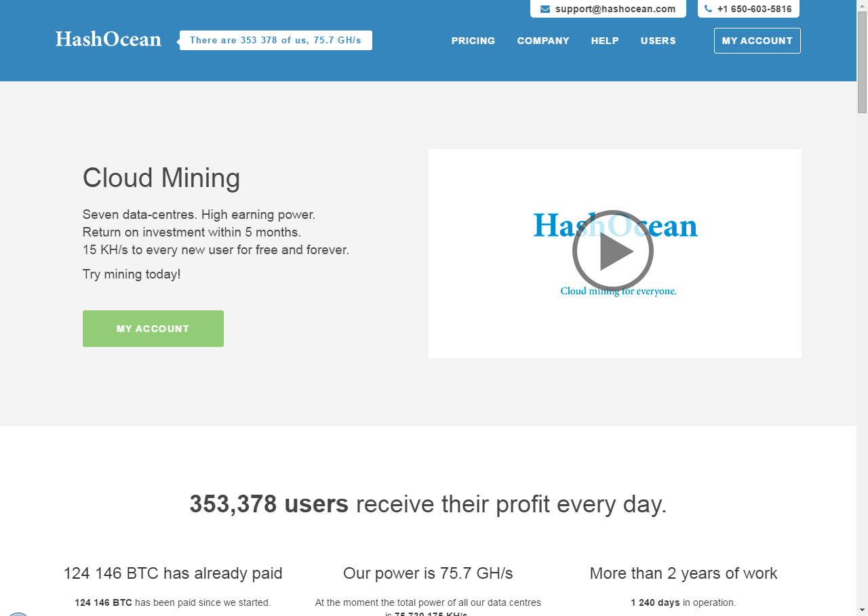868x616 pixels.
Task: Click the HashOcean logo in the header
Action: (x=108, y=39)
